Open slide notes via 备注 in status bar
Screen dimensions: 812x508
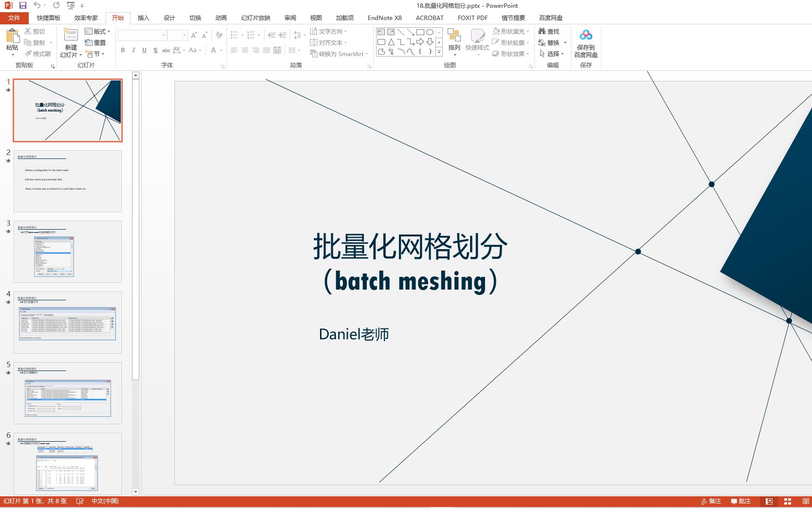pyautogui.click(x=711, y=501)
